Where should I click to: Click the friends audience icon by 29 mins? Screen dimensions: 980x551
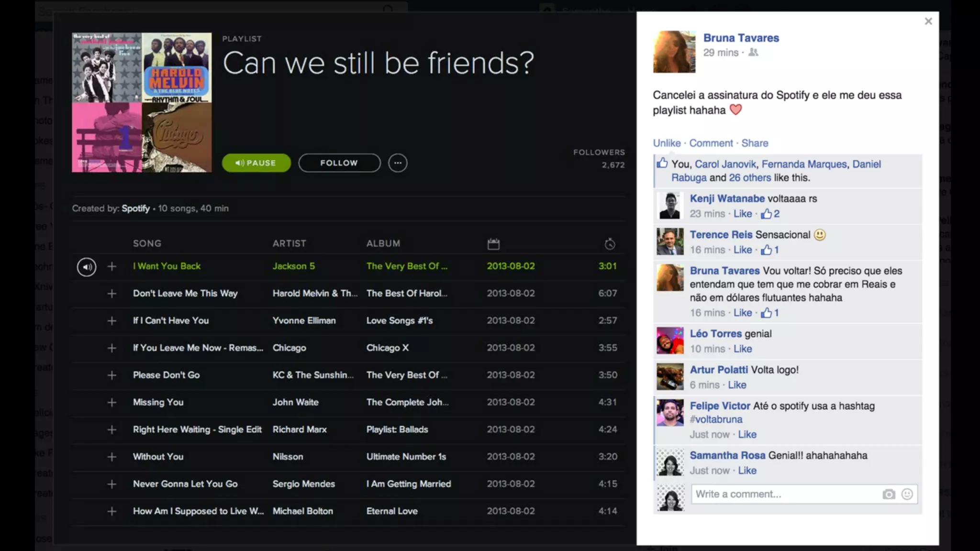coord(753,53)
